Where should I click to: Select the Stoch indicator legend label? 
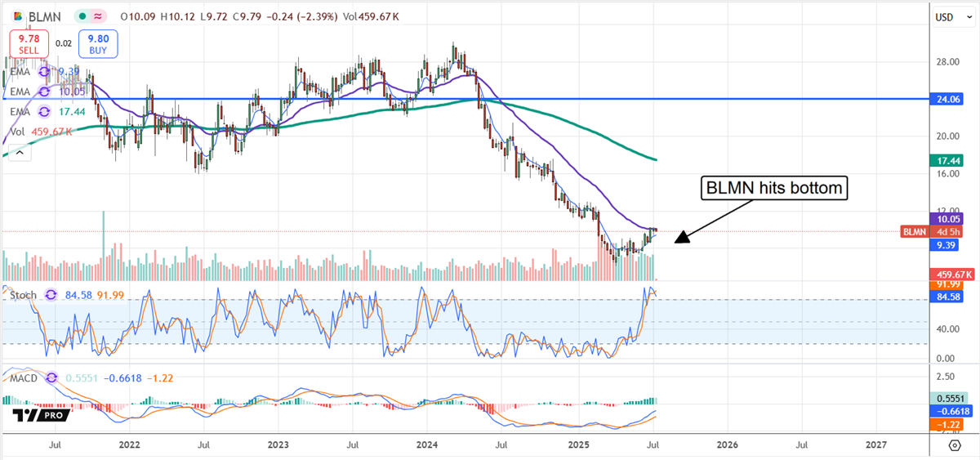click(x=22, y=295)
